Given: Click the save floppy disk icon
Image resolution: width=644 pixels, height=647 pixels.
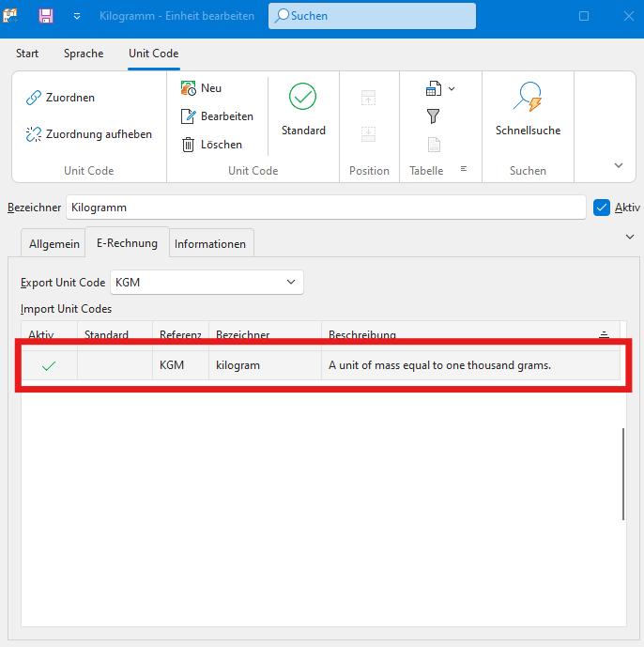Looking at the screenshot, I should pos(45,16).
